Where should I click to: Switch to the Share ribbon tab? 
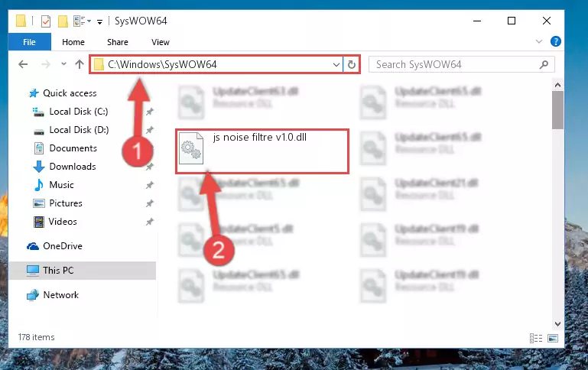118,42
